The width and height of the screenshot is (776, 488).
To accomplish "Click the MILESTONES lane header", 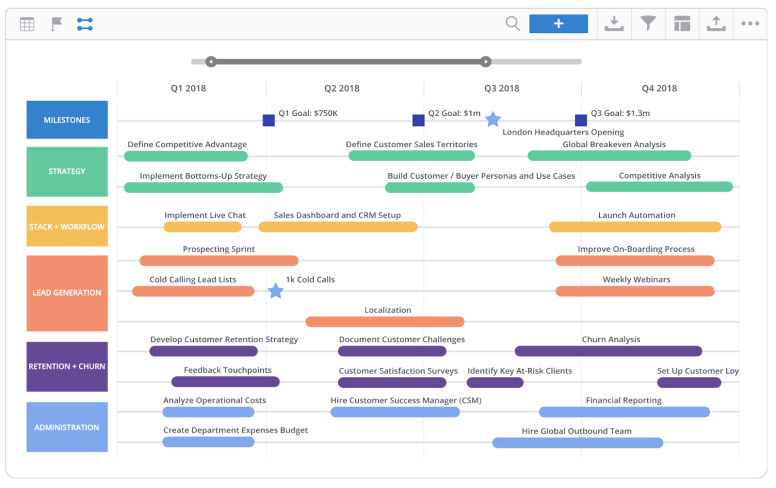I will [x=67, y=120].
